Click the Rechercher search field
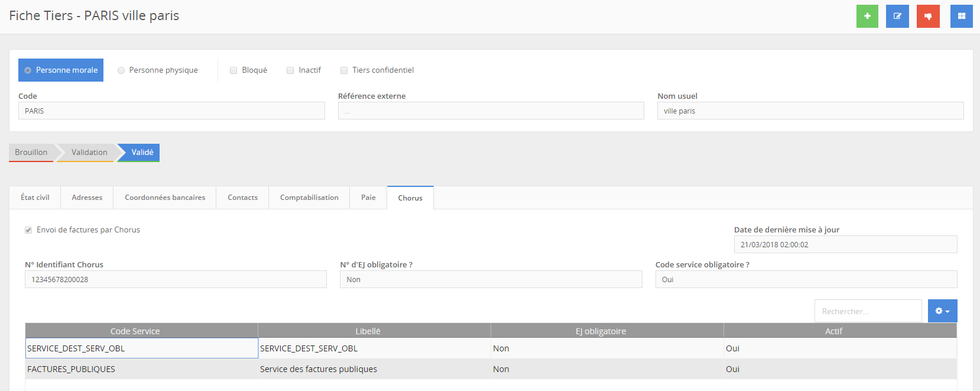Screen dimensions: 980x391 (867, 311)
